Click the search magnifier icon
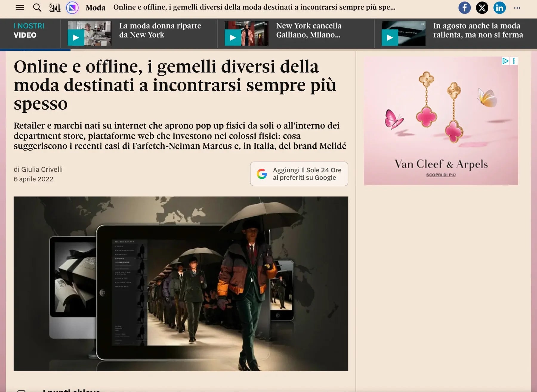Viewport: 537px width, 392px height. click(x=37, y=7)
